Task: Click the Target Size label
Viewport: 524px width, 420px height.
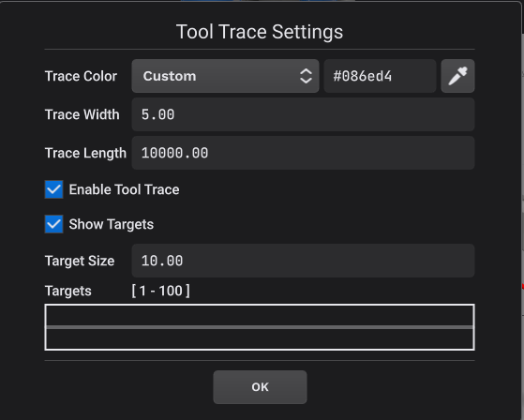Action: tap(80, 261)
